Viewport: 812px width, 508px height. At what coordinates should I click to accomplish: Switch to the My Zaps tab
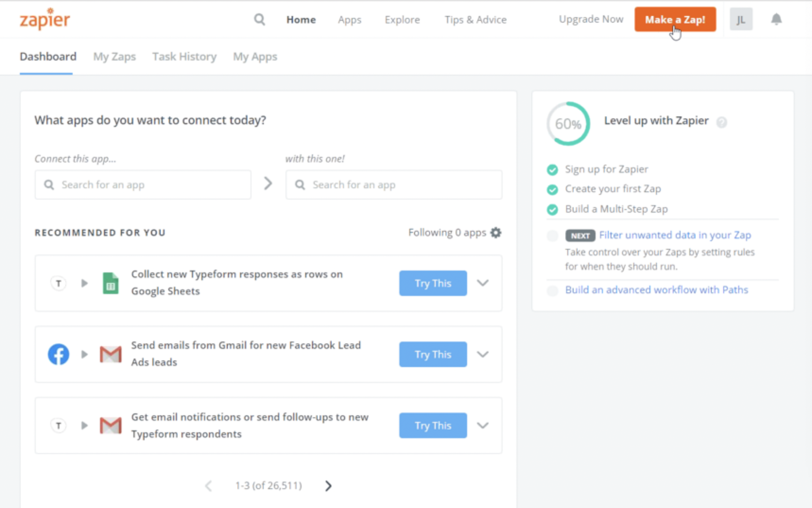point(114,57)
